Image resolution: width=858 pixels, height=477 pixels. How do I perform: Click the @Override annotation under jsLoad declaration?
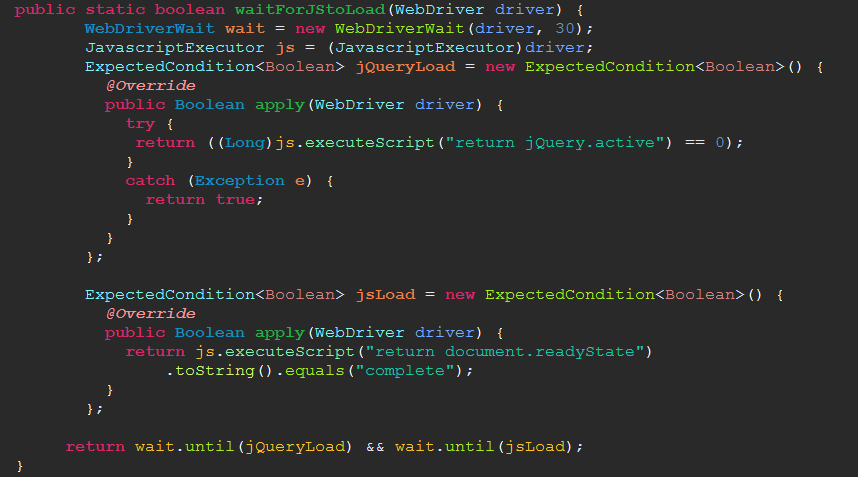(150, 313)
